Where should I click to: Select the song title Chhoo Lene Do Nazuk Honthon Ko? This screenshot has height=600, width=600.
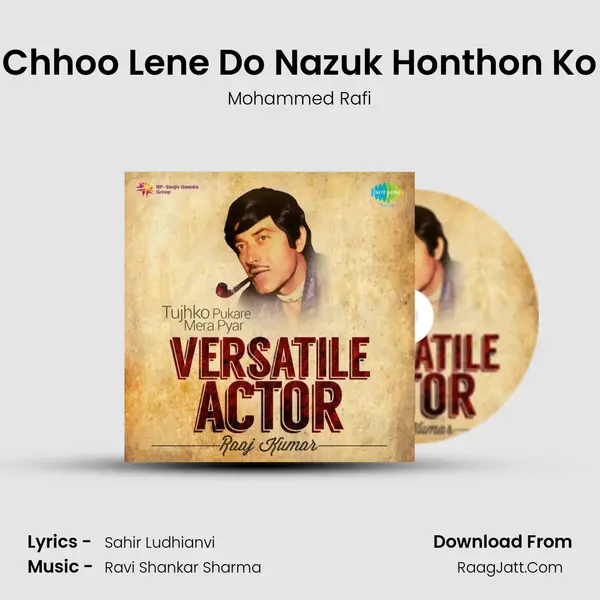coord(300,62)
